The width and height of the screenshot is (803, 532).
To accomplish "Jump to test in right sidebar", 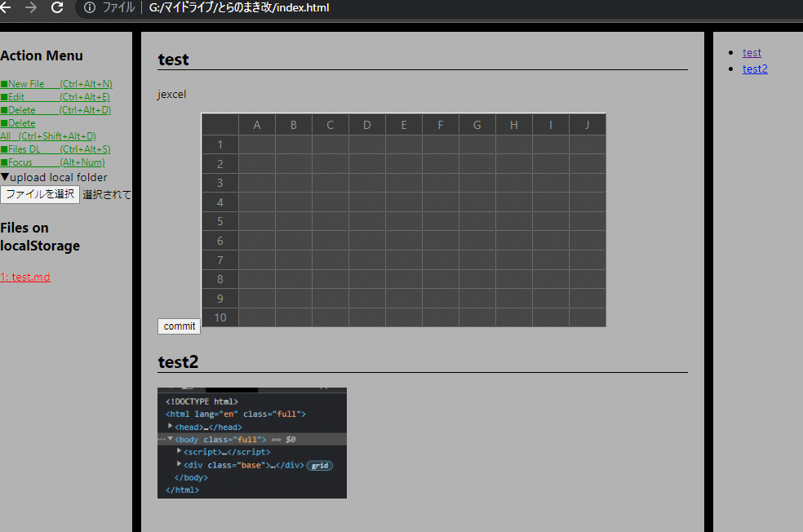I will tap(752, 53).
